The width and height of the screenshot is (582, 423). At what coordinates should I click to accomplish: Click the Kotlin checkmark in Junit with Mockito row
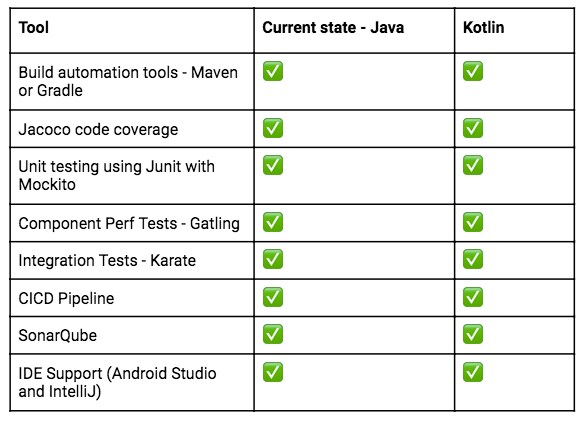tap(473, 165)
